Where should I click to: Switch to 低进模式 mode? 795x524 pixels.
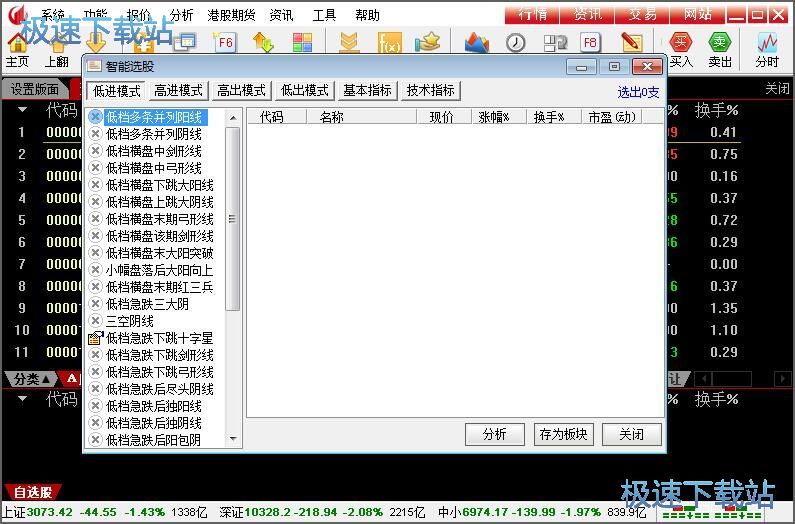tap(116, 91)
